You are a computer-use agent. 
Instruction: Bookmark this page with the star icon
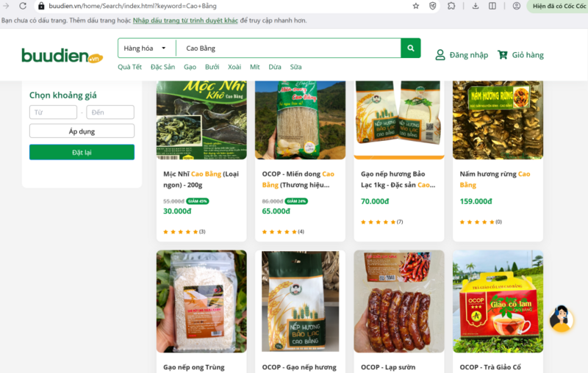pyautogui.click(x=415, y=6)
